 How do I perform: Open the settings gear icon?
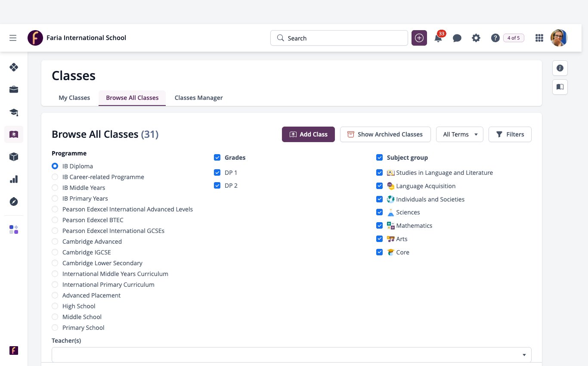(x=476, y=38)
